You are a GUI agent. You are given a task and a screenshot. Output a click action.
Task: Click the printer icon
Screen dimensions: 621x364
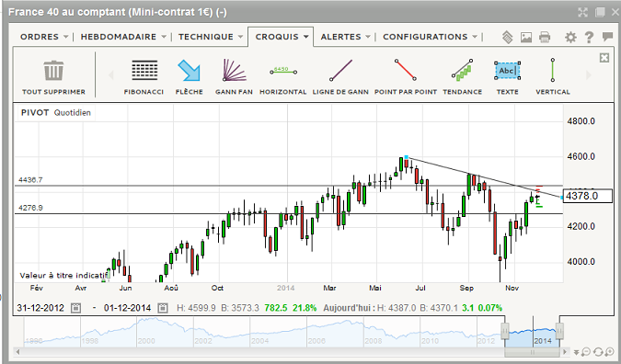click(x=545, y=37)
